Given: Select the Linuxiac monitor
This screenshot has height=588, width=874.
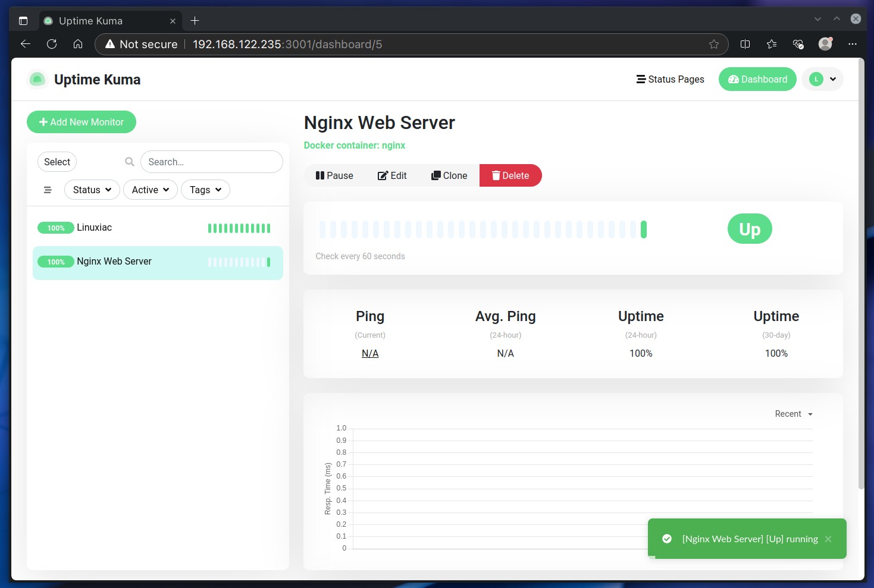Looking at the screenshot, I should click(x=158, y=228).
